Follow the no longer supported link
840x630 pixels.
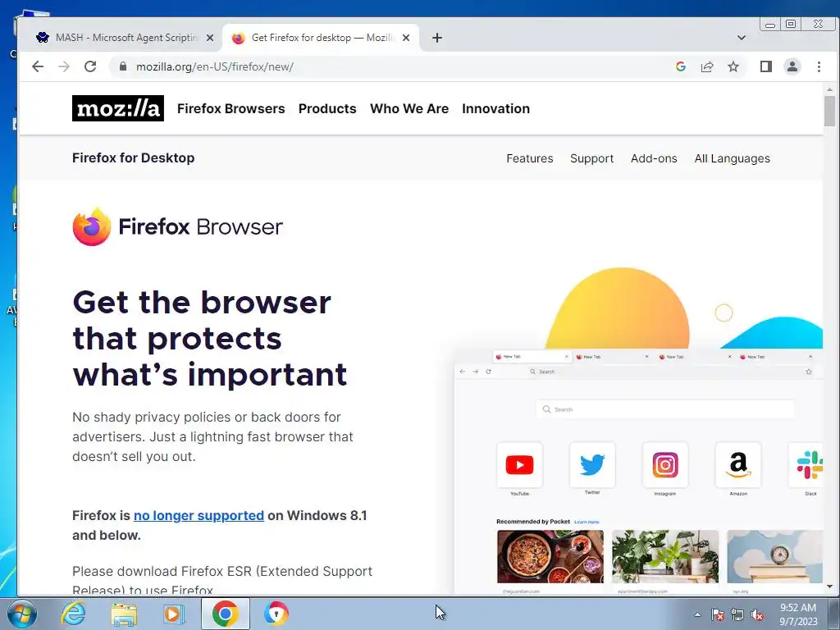pyautogui.click(x=199, y=515)
